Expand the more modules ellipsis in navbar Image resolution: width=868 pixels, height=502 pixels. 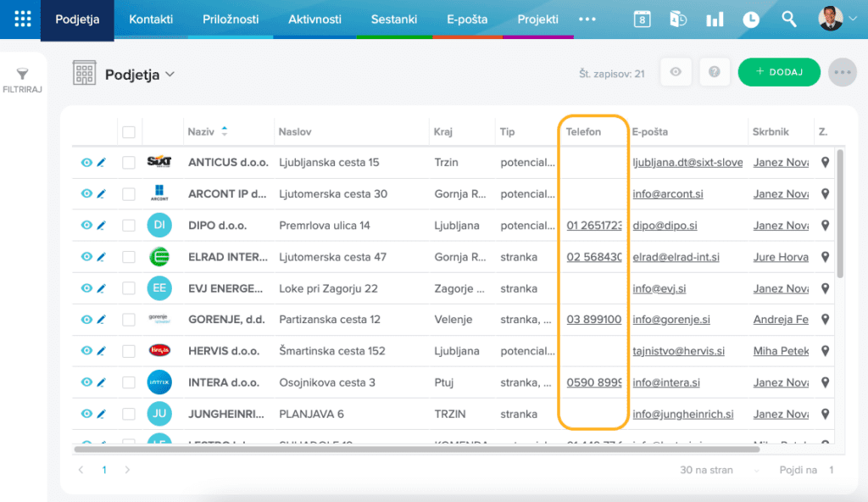click(587, 20)
